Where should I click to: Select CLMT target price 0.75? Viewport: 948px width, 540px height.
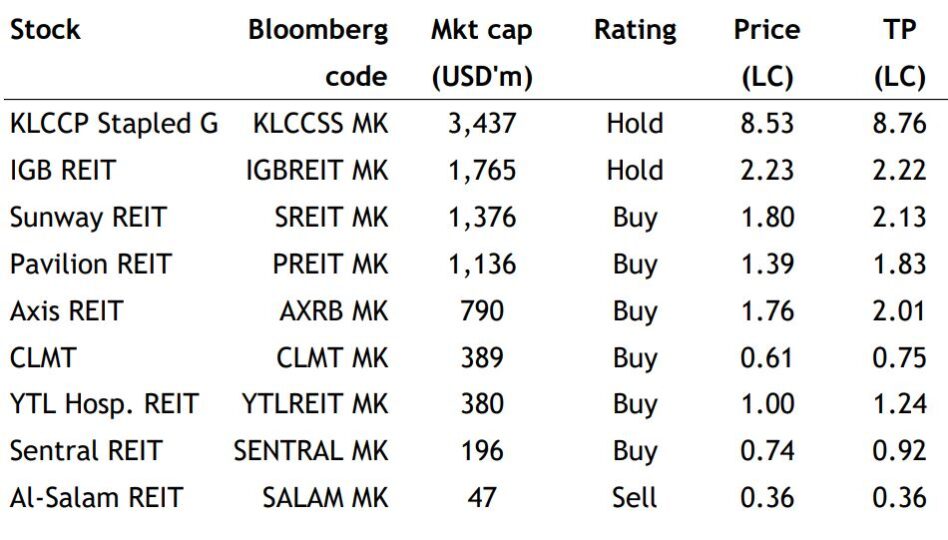click(x=900, y=358)
